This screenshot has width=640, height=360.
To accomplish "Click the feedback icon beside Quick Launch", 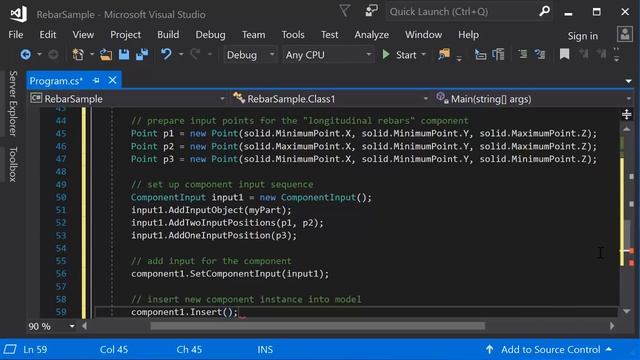I will 371,11.
